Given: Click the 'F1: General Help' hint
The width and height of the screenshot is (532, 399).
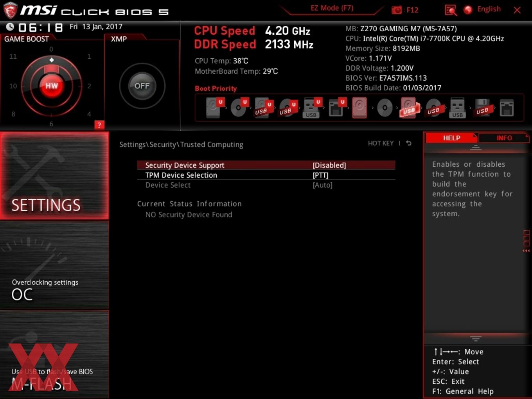Looking at the screenshot, I should pyautogui.click(x=463, y=391).
